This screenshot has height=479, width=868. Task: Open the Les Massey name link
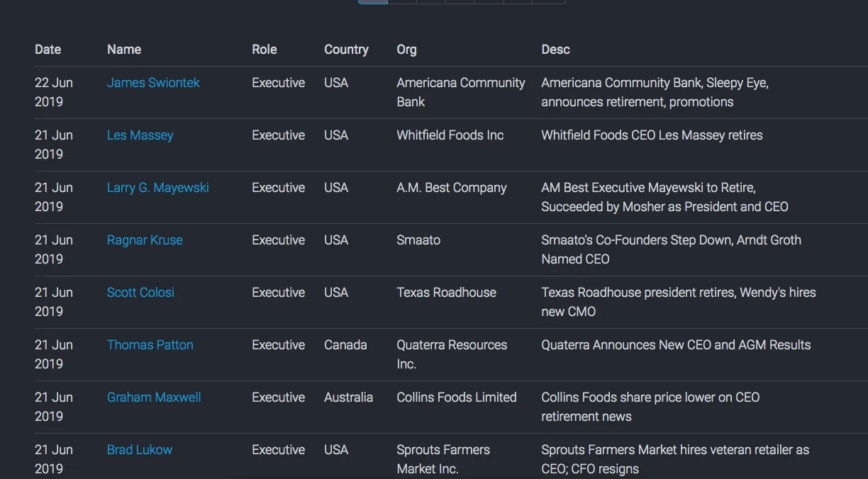[x=140, y=135]
